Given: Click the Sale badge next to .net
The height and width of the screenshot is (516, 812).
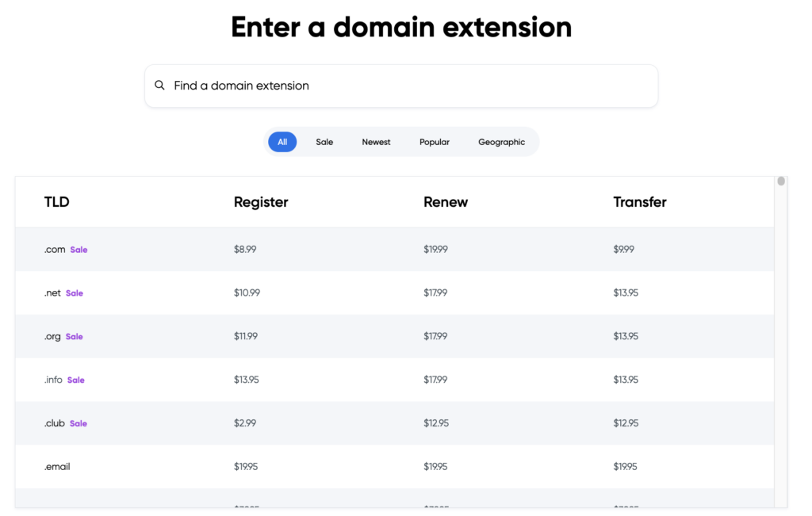Looking at the screenshot, I should [x=75, y=292].
